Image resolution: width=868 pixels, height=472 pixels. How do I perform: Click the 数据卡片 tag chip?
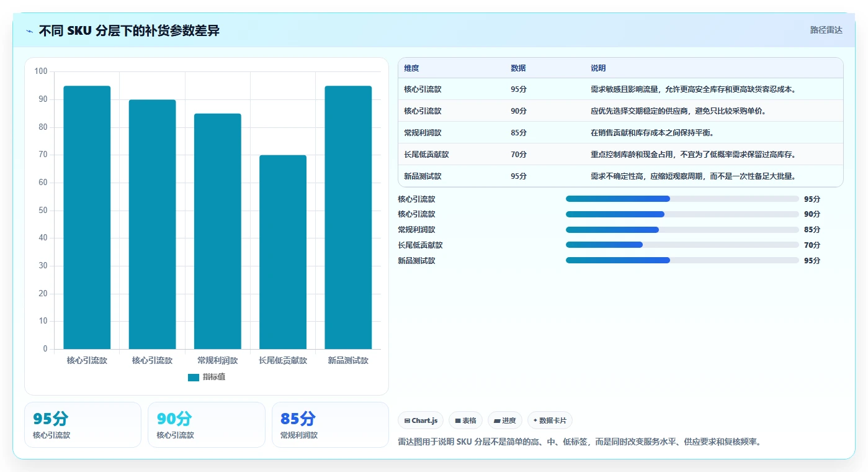(550, 420)
